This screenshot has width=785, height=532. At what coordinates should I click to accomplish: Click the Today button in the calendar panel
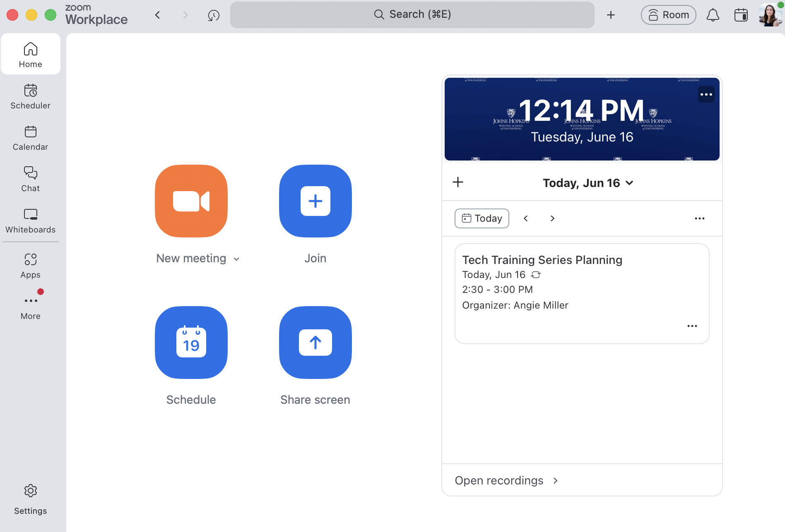click(x=482, y=218)
